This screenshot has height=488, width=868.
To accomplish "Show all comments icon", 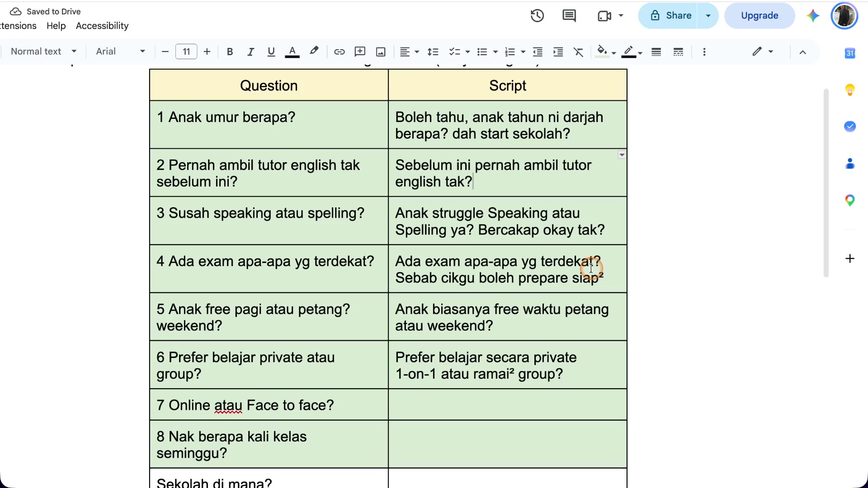I will tap(569, 16).
